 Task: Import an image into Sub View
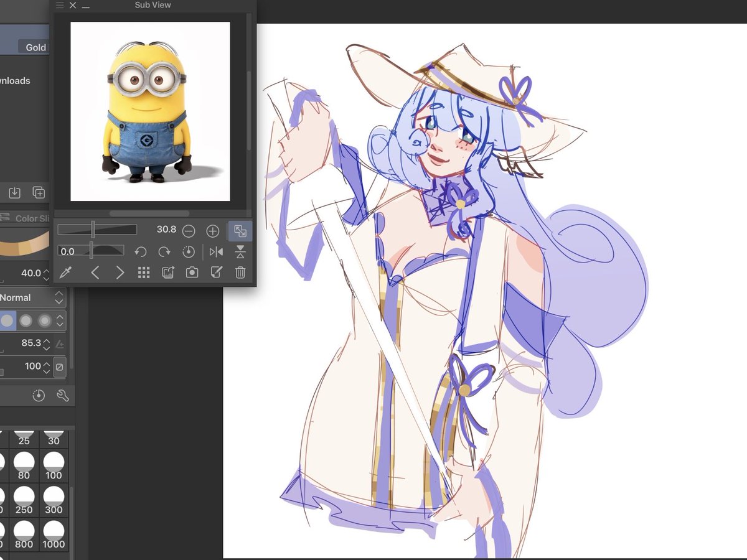[167, 273]
